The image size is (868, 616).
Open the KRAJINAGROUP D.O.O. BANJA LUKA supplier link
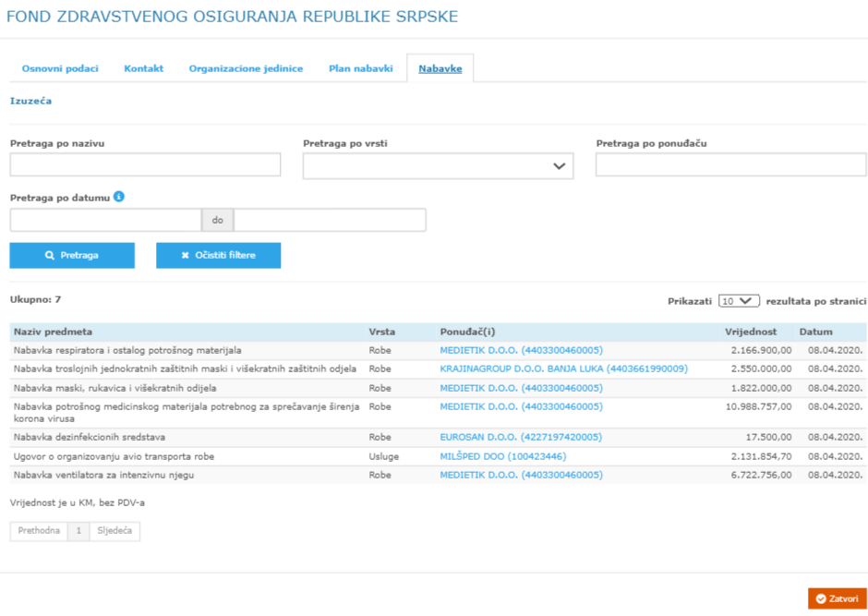click(563, 368)
